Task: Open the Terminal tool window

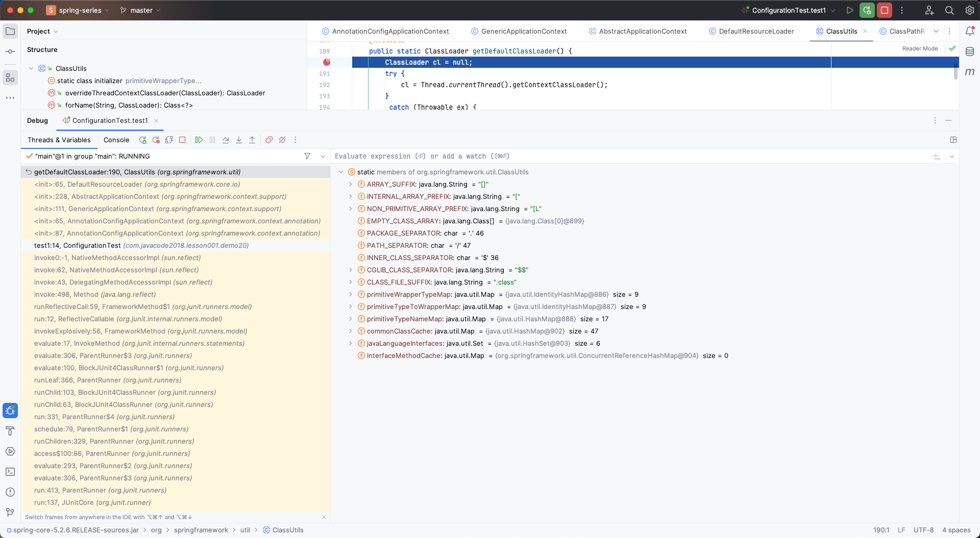Action: [10, 472]
